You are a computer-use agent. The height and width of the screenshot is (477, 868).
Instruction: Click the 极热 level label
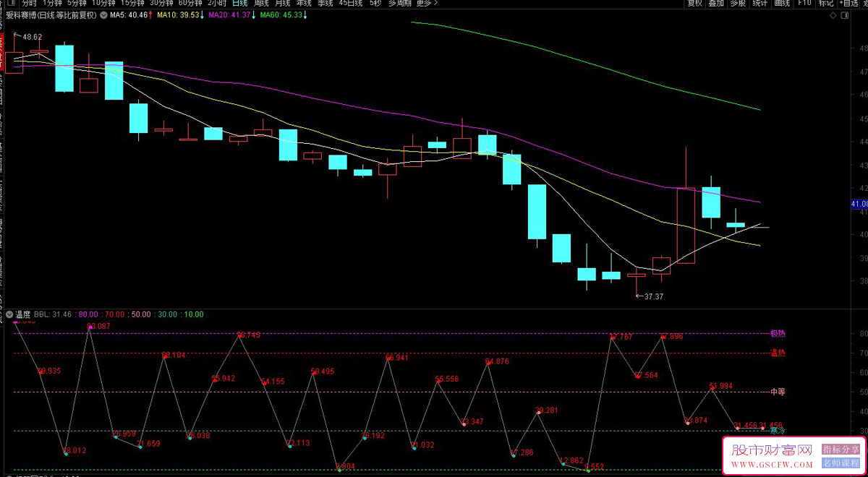(778, 334)
